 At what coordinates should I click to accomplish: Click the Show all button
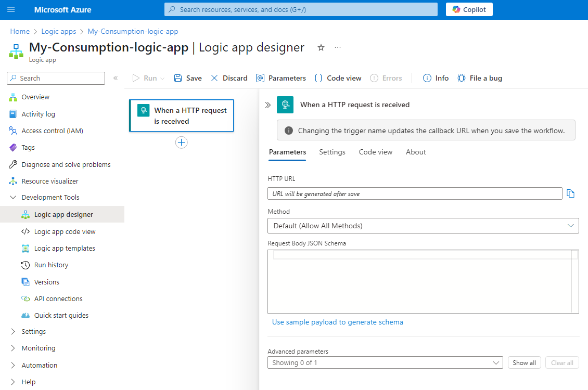524,362
